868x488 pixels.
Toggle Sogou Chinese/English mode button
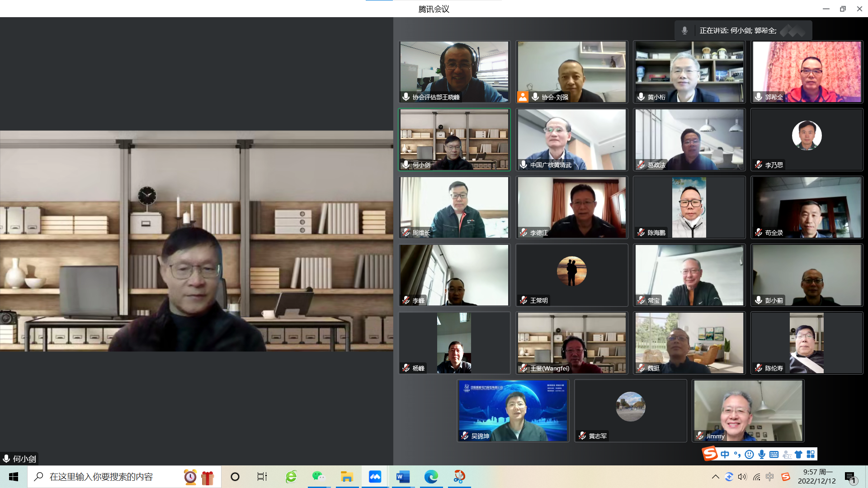click(x=725, y=455)
